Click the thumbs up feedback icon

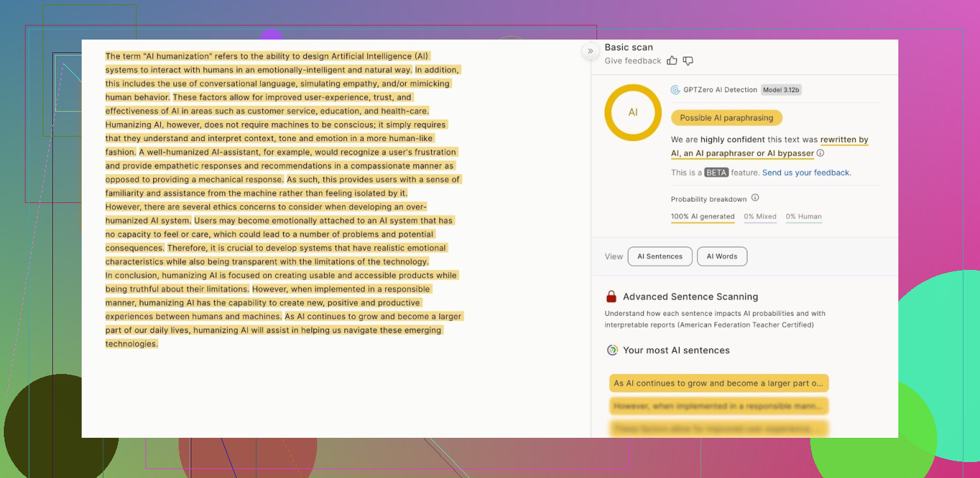click(672, 61)
